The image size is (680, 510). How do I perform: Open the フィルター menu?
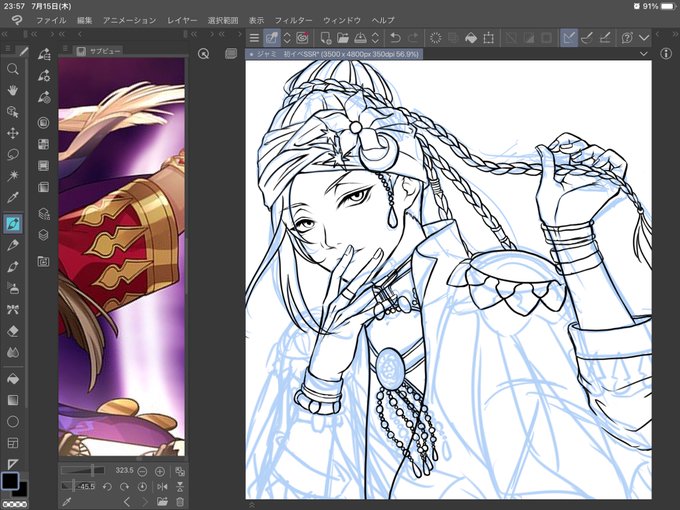tap(293, 20)
